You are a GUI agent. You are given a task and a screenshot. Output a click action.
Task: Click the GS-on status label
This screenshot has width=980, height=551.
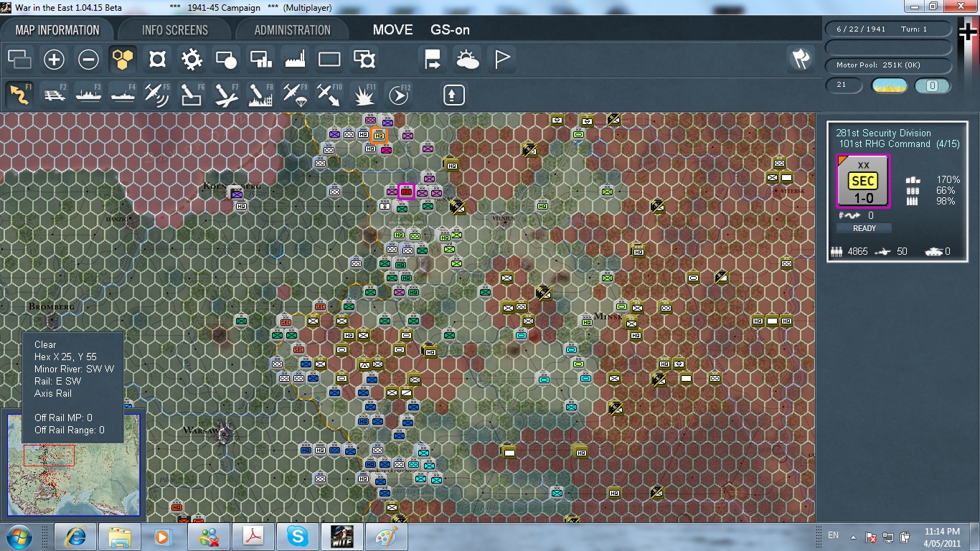click(450, 30)
